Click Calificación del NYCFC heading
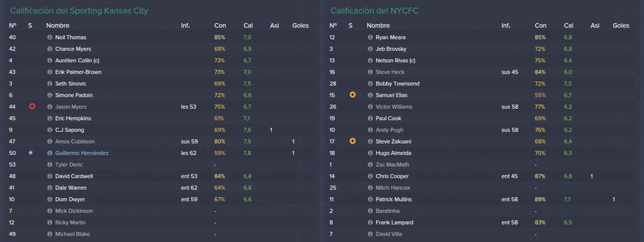 [375, 11]
